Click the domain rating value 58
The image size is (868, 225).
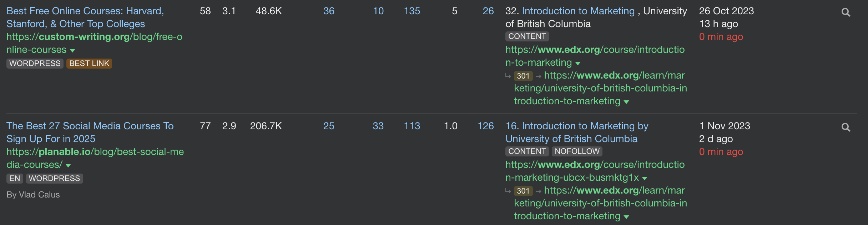pos(206,11)
